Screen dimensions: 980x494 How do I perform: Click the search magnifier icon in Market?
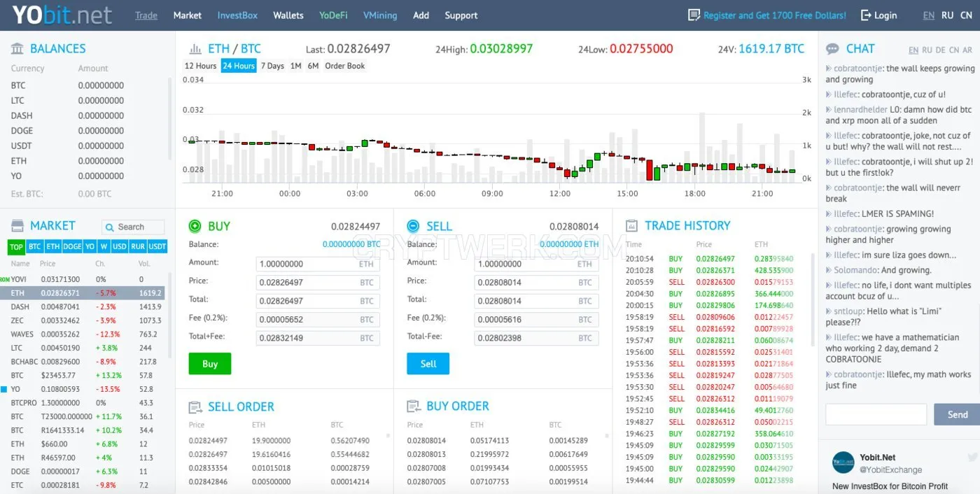[110, 227]
